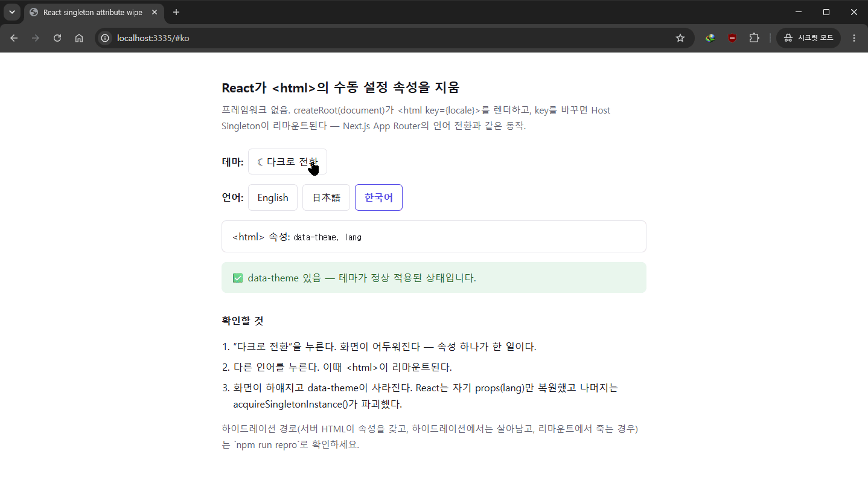Close the React singleton attribute wipe tab

click(155, 12)
